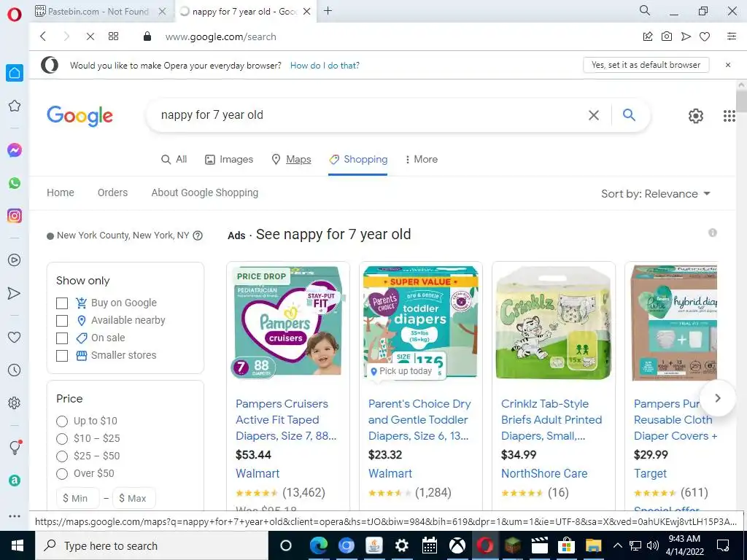Open the Sort by: Relevance dropdown
Screen dimensions: 747x560
656,194
